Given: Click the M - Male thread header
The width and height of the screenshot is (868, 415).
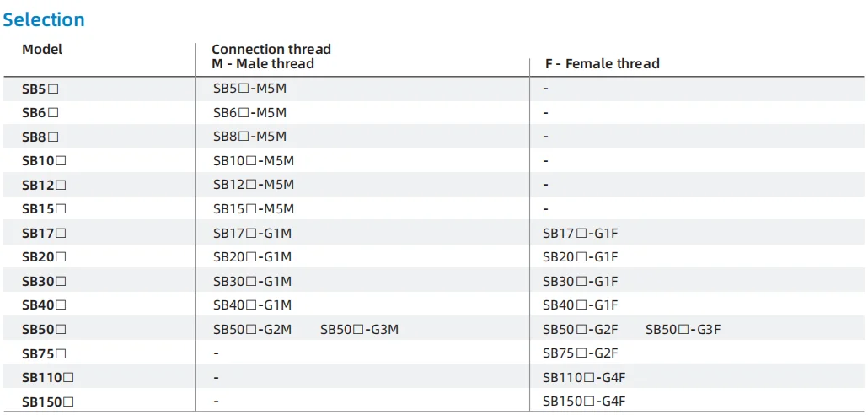Looking at the screenshot, I should [263, 64].
